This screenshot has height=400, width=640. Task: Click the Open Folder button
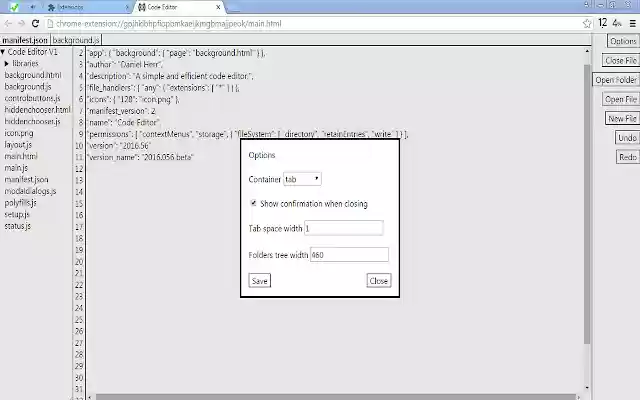pyautogui.click(x=616, y=80)
